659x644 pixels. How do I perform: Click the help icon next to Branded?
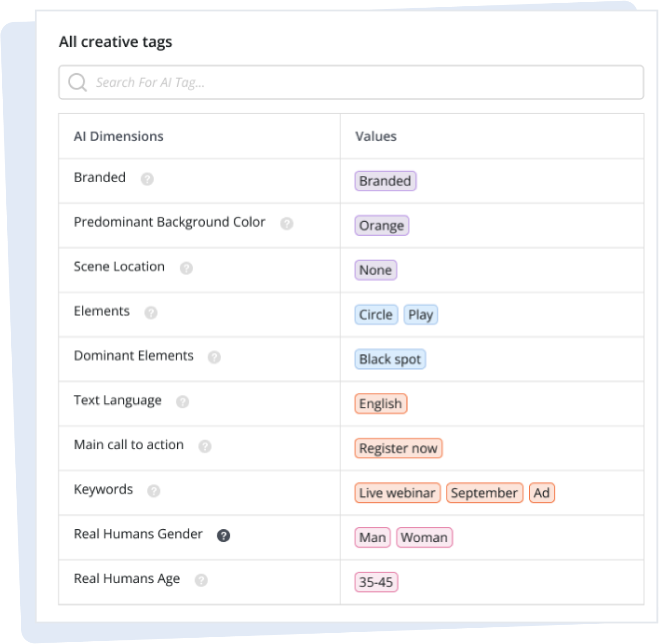(x=147, y=179)
